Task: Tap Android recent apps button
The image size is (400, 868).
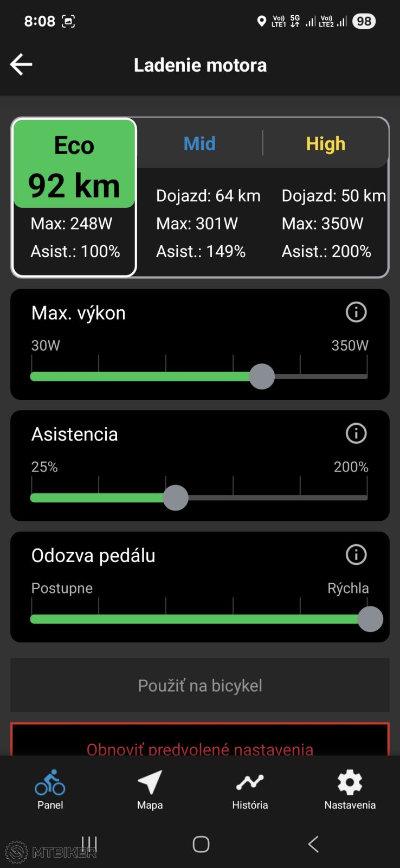Action: (89, 844)
